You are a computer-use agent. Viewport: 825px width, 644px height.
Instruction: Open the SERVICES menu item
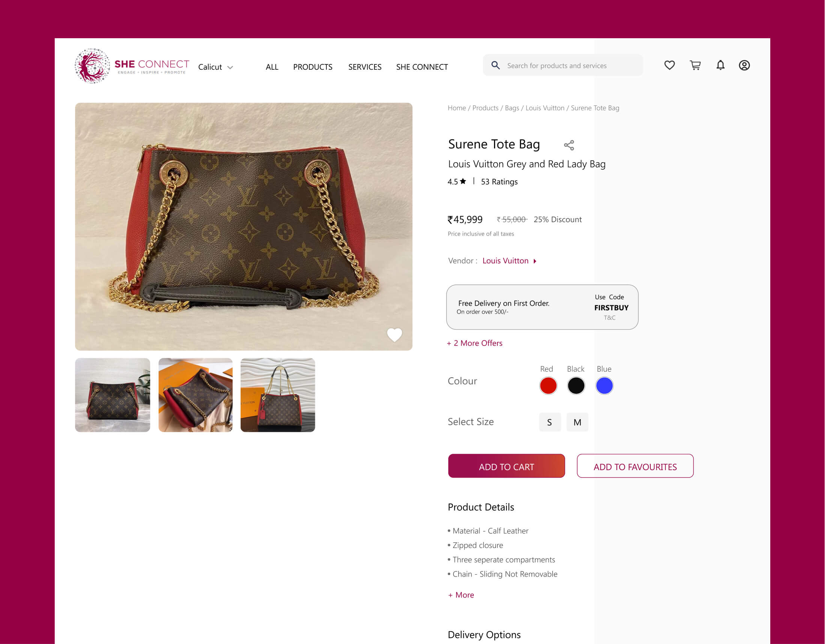click(x=365, y=67)
